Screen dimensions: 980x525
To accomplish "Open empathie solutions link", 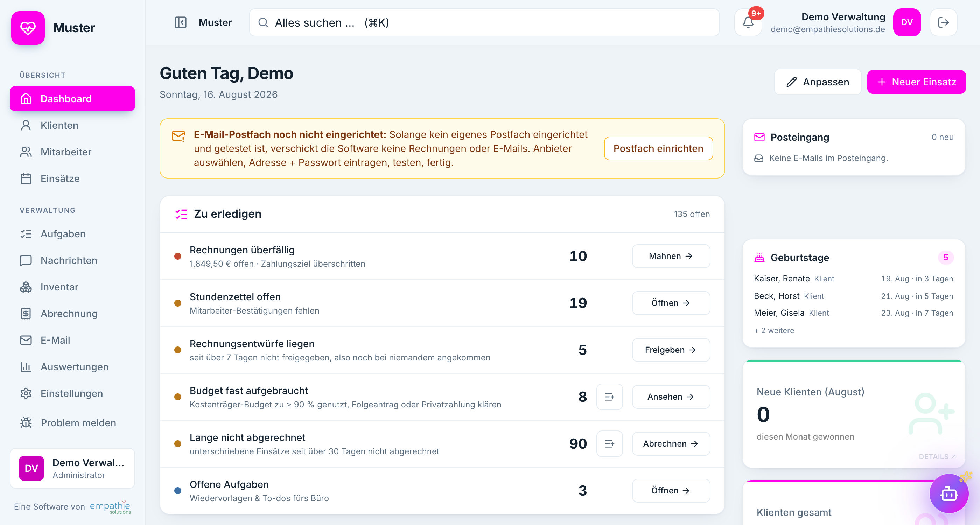I will [x=110, y=507].
